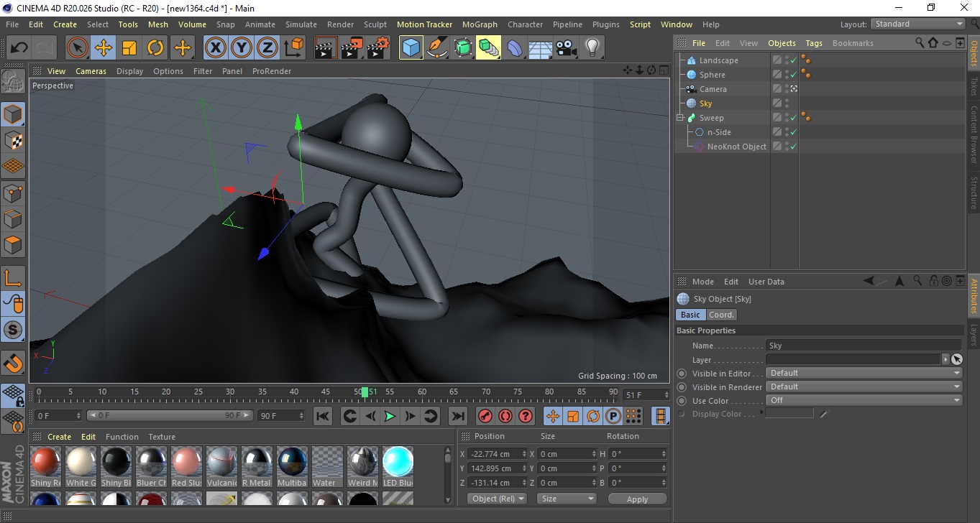Image resolution: width=980 pixels, height=523 pixels.
Task: Activate the Scale tool
Action: click(129, 48)
